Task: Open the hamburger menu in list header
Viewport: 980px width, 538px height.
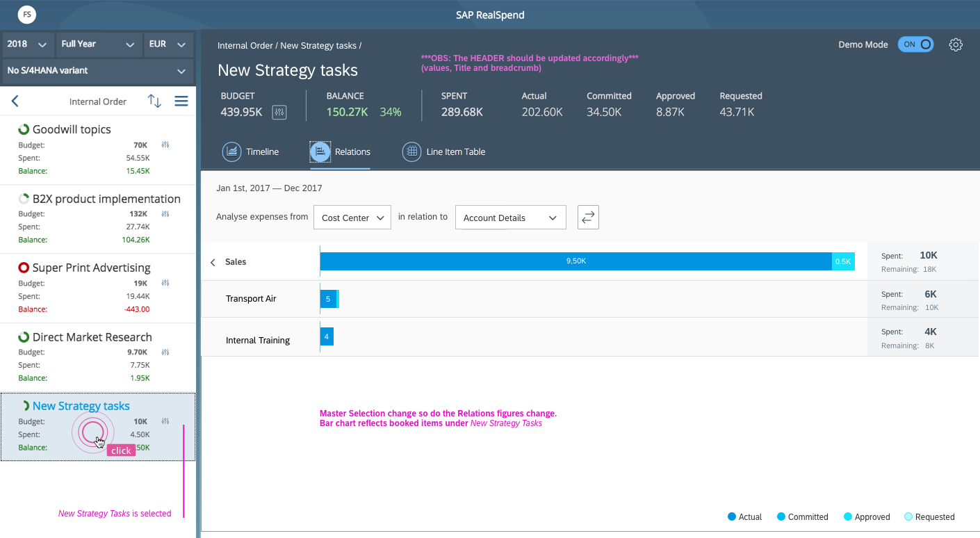Action: 181,101
